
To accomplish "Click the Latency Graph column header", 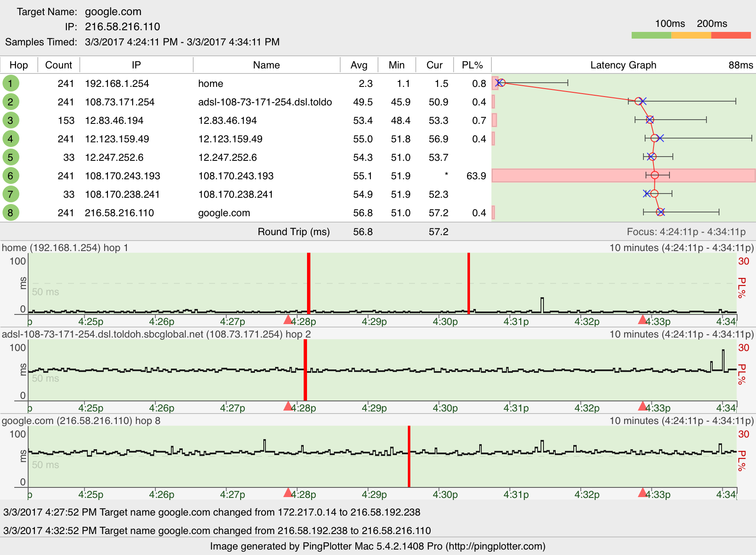I will [x=623, y=65].
